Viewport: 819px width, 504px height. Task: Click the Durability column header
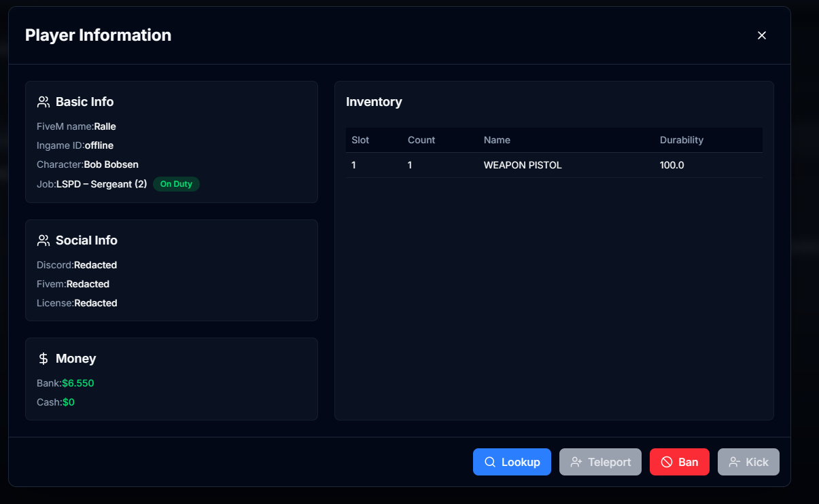tap(682, 140)
